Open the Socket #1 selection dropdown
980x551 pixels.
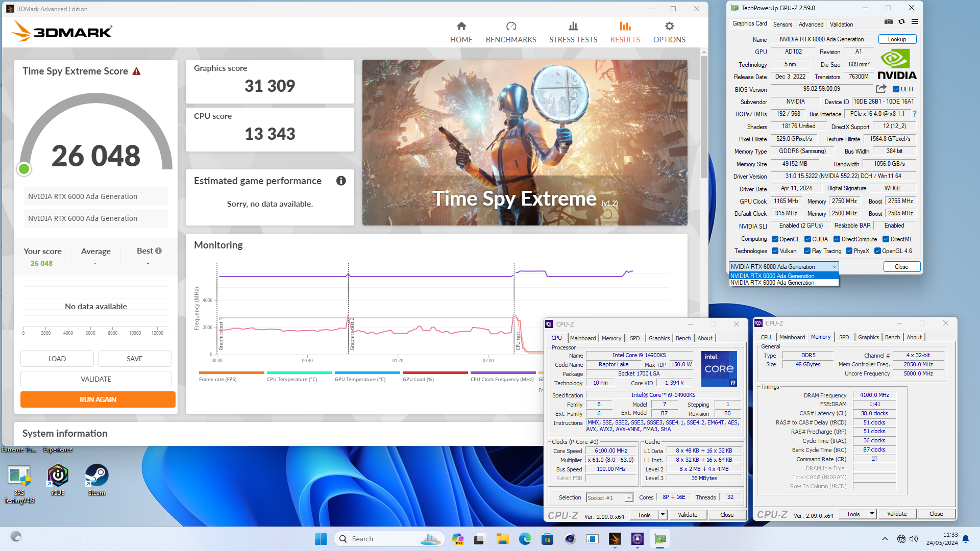coord(609,497)
